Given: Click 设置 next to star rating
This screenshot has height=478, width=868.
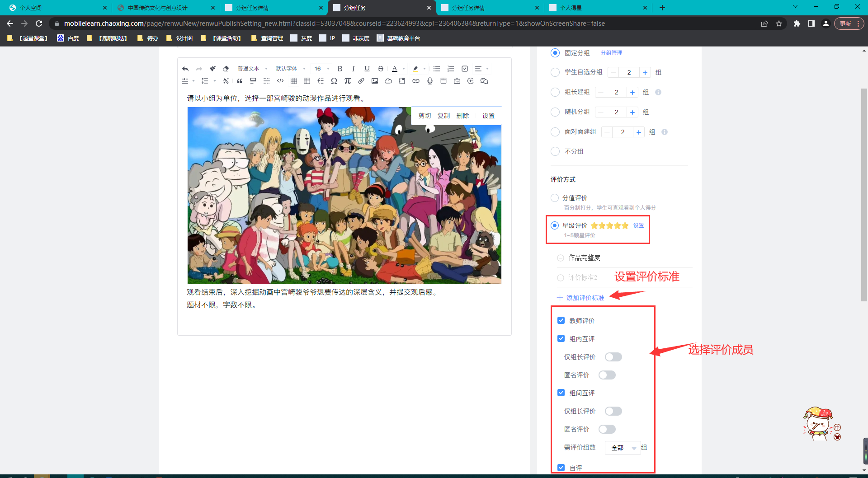Looking at the screenshot, I should pyautogui.click(x=638, y=225).
